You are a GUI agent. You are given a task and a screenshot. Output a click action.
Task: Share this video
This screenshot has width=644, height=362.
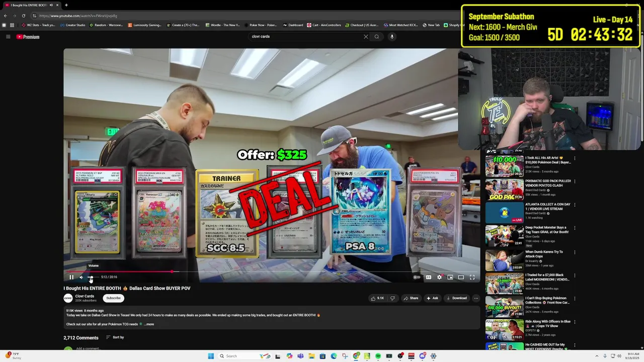click(x=411, y=298)
